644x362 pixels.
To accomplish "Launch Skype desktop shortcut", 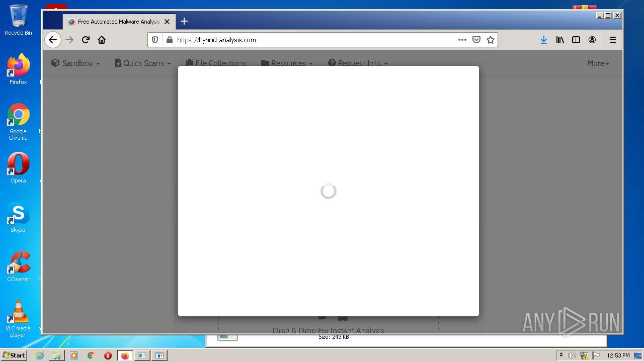I will (x=18, y=217).
